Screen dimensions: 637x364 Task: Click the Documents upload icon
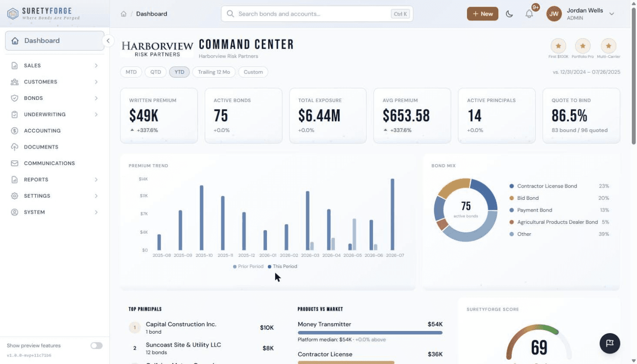pyautogui.click(x=15, y=147)
